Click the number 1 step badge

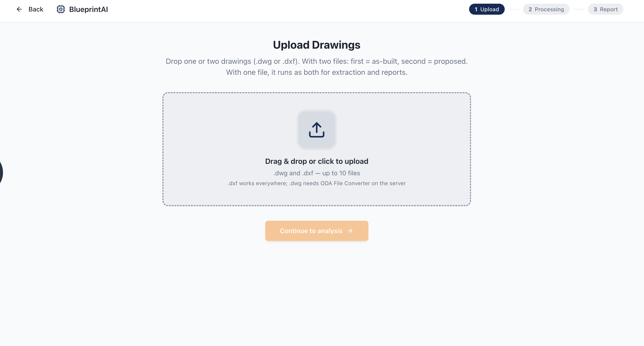pyautogui.click(x=476, y=9)
